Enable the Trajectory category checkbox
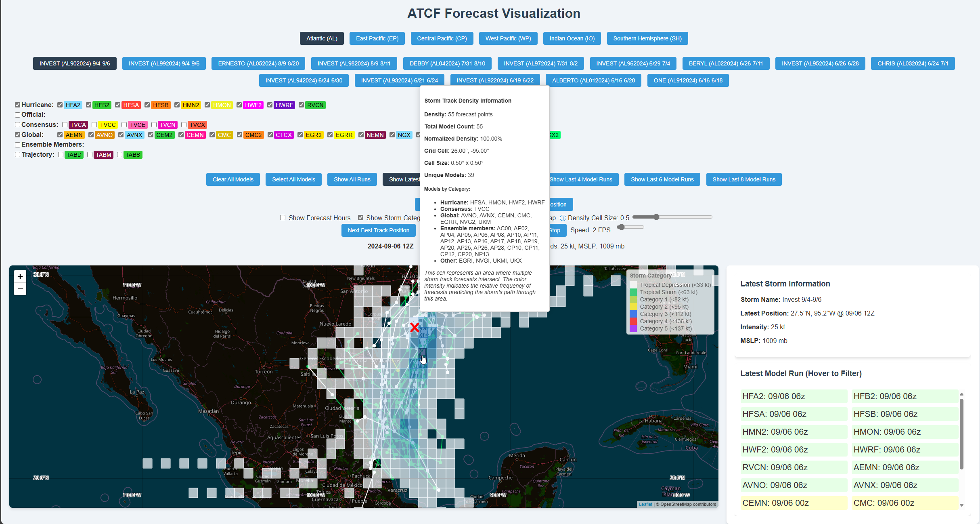Screen dimensions: 980x524 coord(17,155)
